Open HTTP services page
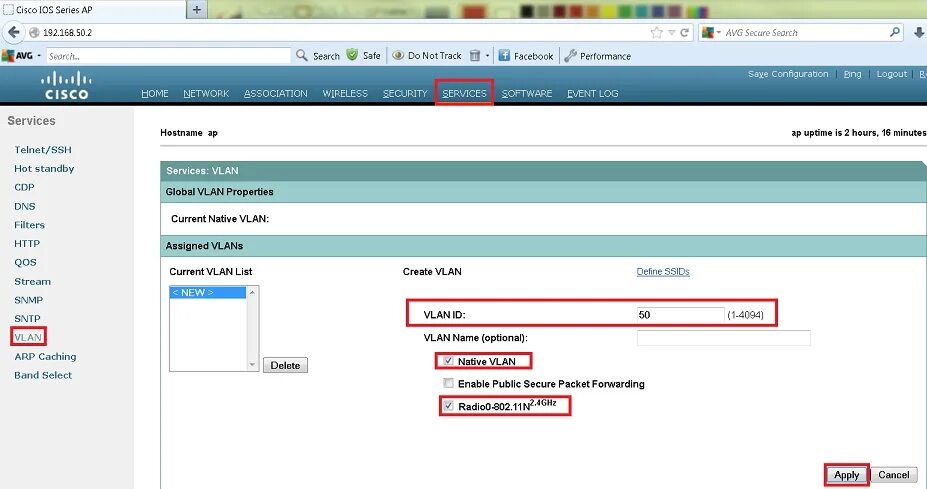Viewport: 927px width, 489px height. tap(27, 244)
